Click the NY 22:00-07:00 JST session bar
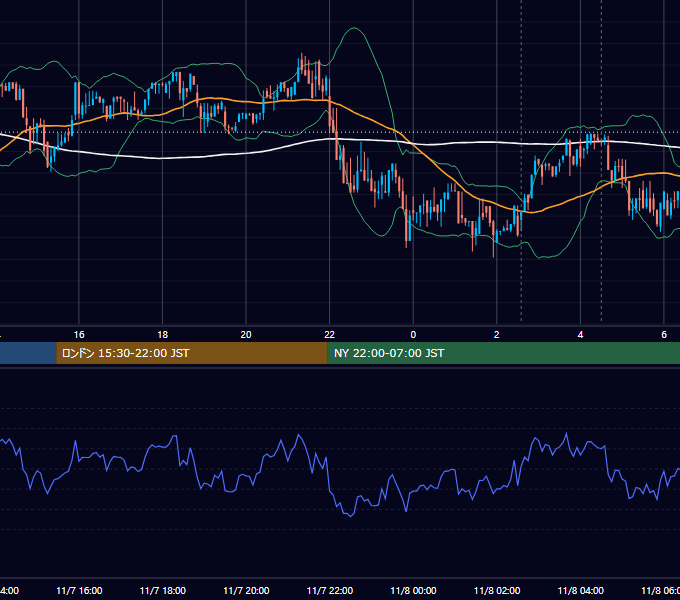680x600 pixels. coord(503,353)
